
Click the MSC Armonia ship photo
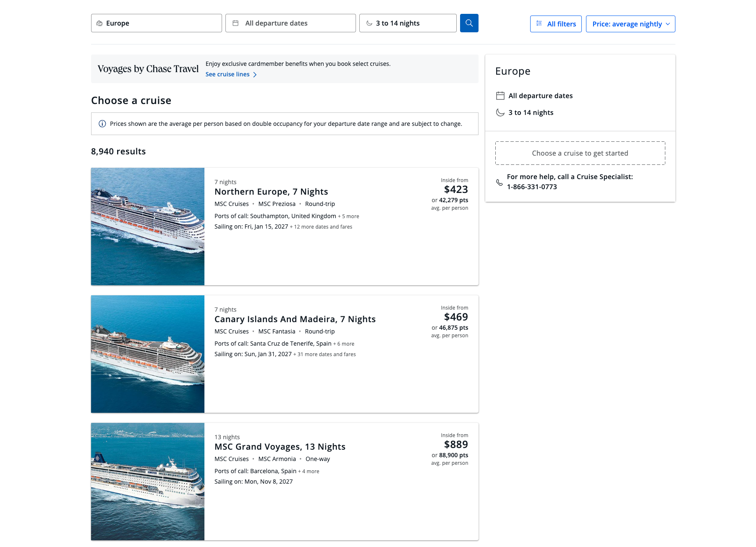click(148, 482)
